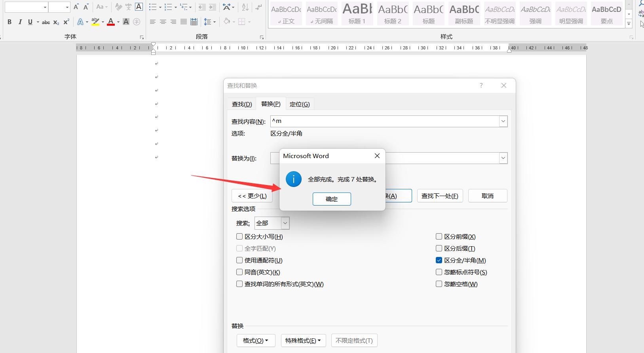This screenshot has height=353, width=644.
Task: Apply strikethrough formatting
Action: tap(46, 22)
